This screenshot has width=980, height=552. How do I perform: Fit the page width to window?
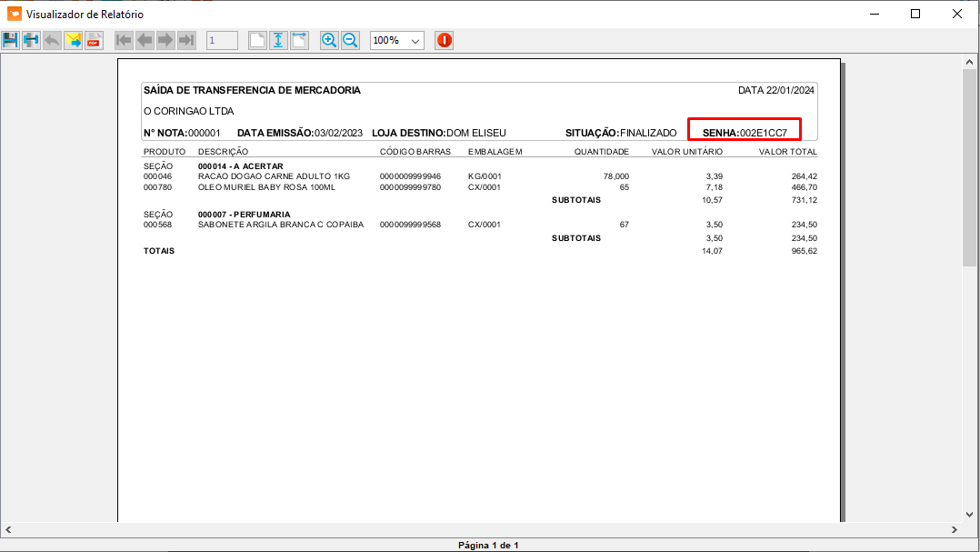tap(299, 41)
